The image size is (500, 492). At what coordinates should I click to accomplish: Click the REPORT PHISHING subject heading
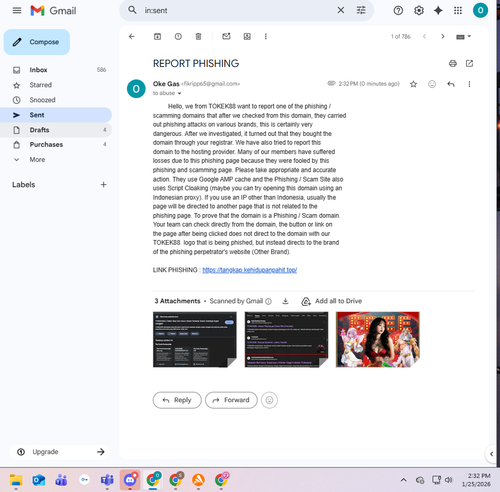tap(196, 63)
